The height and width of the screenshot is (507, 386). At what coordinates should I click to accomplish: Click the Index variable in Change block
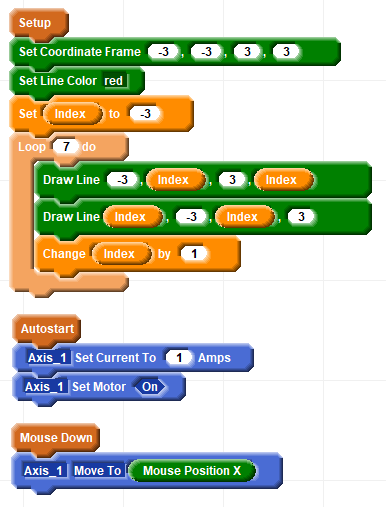[x=119, y=254]
